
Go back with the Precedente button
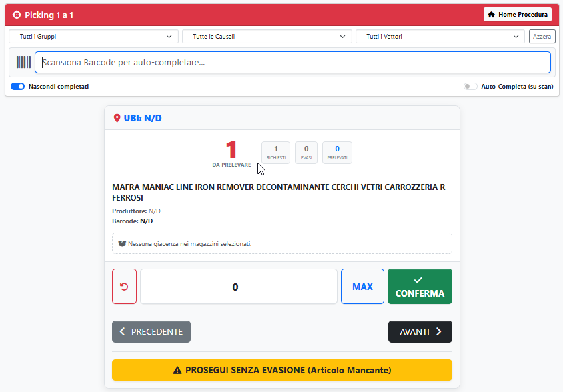click(x=151, y=332)
